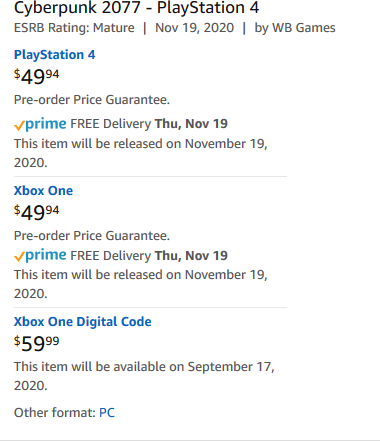Click the available on September 17 notice
380x441 pixels.
[x=144, y=376]
